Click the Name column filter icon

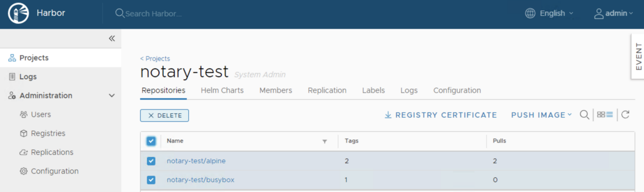(324, 141)
